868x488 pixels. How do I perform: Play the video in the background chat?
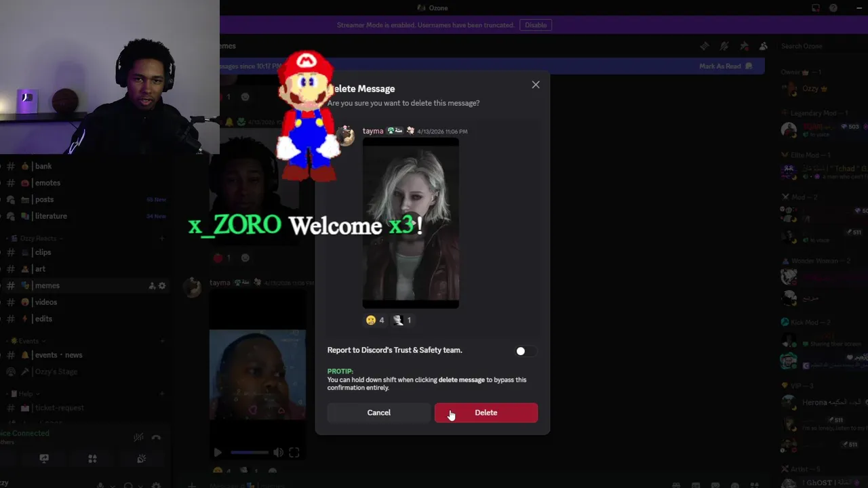pyautogui.click(x=218, y=452)
